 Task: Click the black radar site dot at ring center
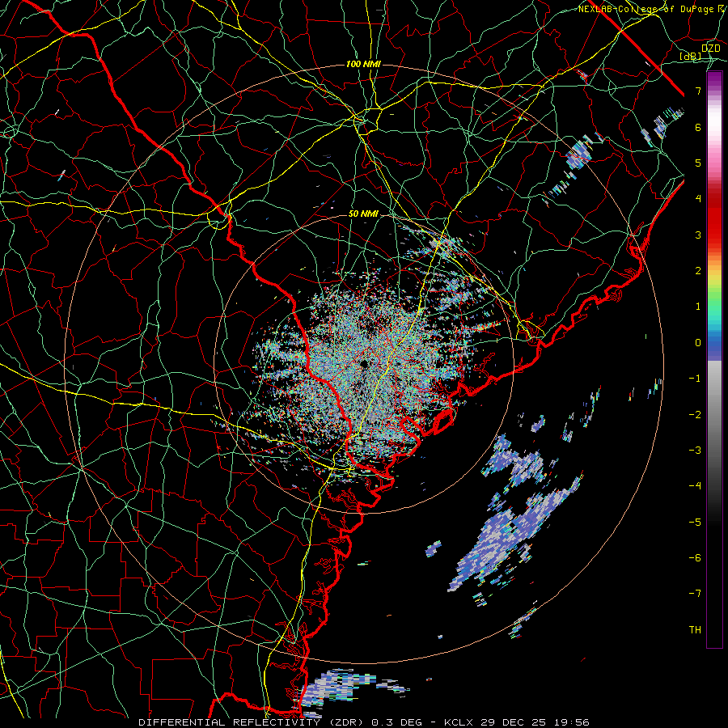click(x=363, y=363)
